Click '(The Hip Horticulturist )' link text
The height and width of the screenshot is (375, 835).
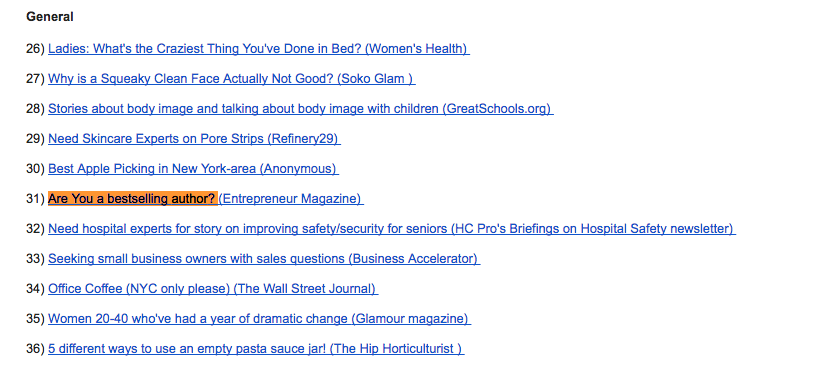pyautogui.click(x=397, y=349)
